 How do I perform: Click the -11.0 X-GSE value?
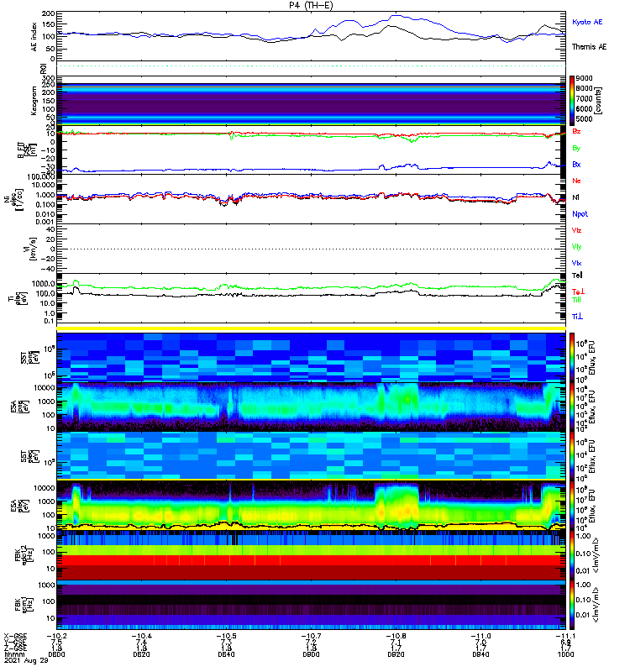[480, 636]
